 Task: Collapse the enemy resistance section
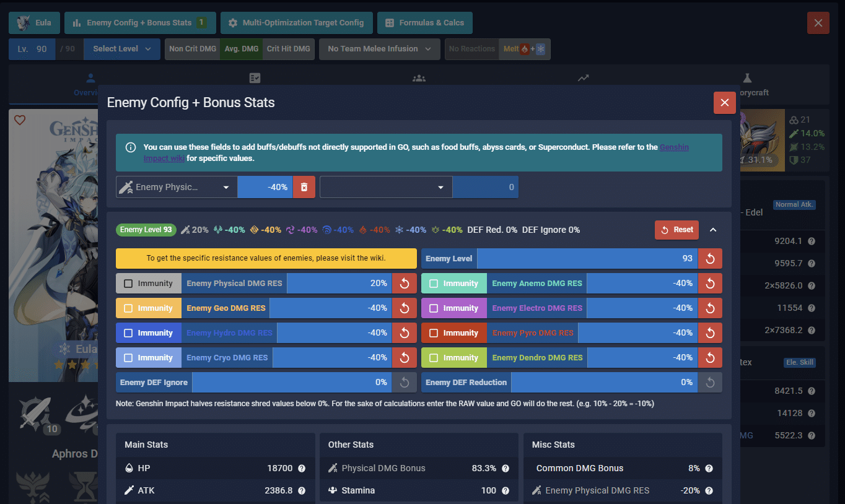pos(713,230)
